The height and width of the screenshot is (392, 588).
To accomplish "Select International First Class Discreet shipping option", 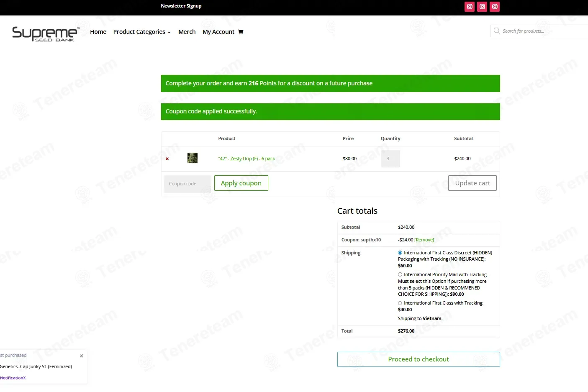I will (400, 253).
